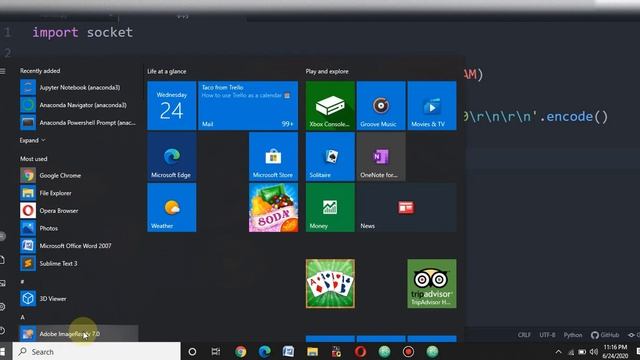Launch Microsoft Office Word 2007
The height and width of the screenshot is (360, 640).
point(78,246)
